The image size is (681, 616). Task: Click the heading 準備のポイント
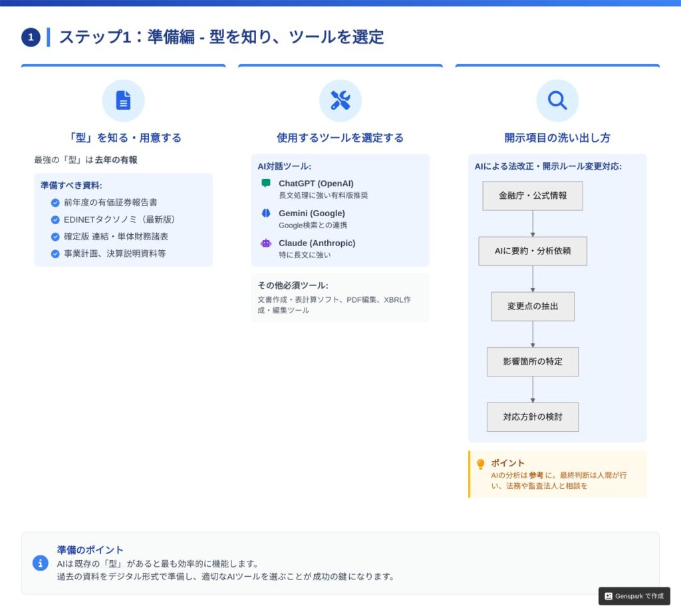tap(90, 550)
